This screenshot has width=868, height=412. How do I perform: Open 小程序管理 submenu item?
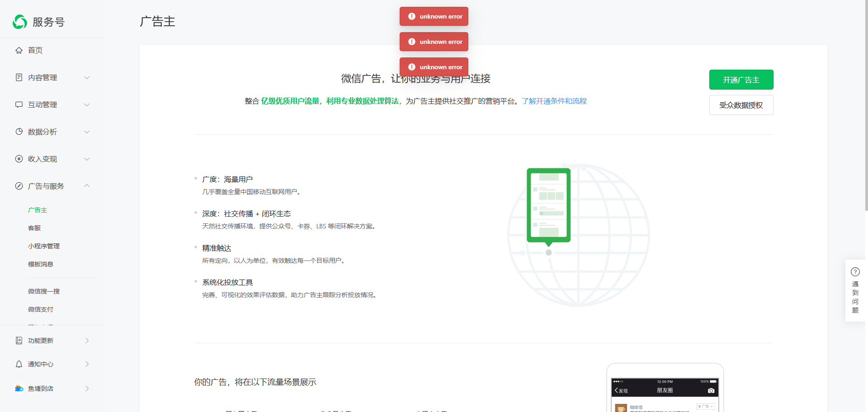44,246
